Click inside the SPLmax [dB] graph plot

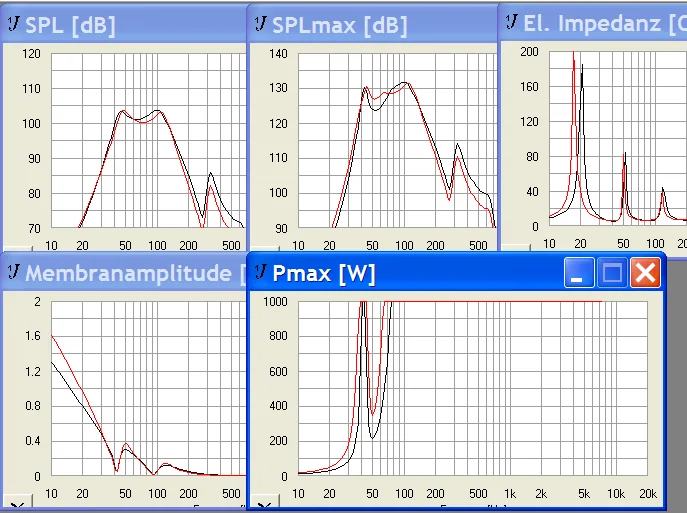pos(397,140)
